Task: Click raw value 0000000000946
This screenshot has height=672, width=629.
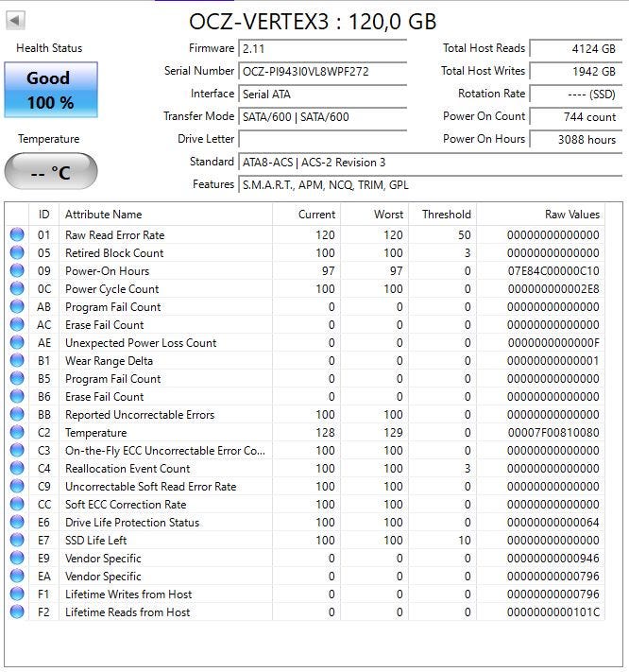Action: pyautogui.click(x=553, y=559)
